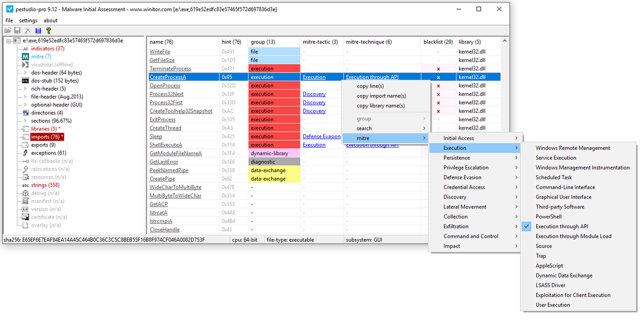Click the open file toolbar icon
Viewport: 644px width, 321px height.
click(x=8, y=31)
